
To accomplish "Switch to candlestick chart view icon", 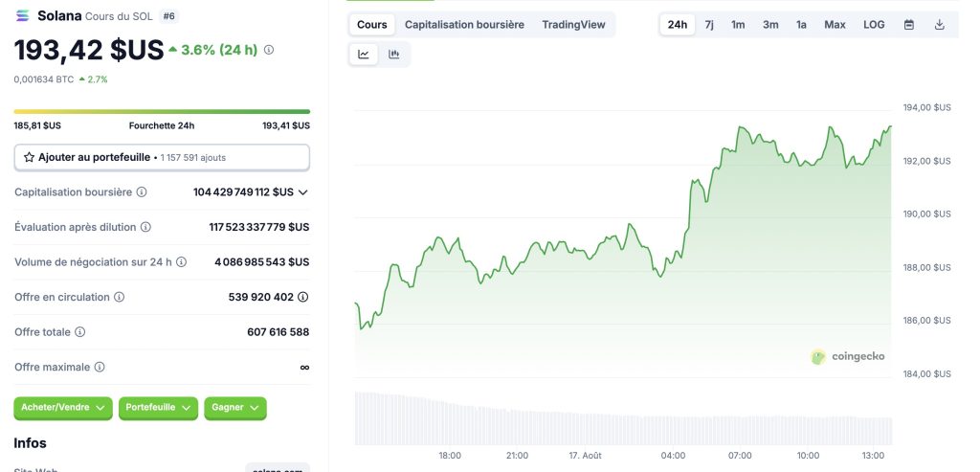I will pyautogui.click(x=394, y=55).
